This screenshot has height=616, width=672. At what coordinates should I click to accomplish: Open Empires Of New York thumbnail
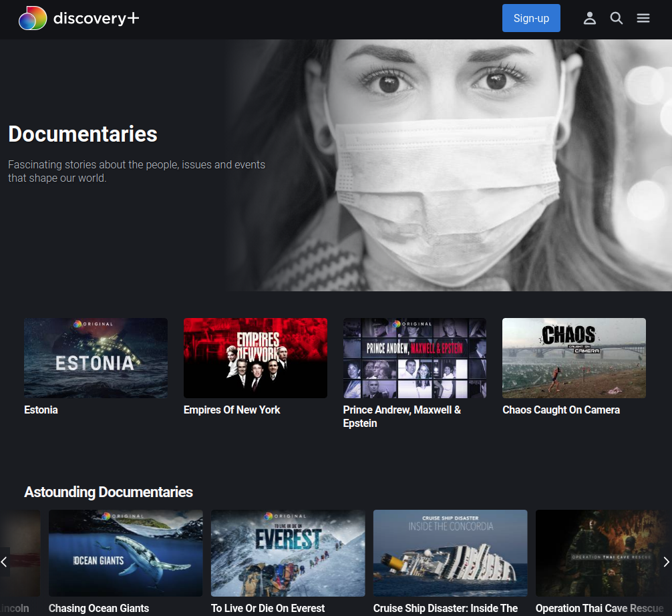[x=255, y=358]
